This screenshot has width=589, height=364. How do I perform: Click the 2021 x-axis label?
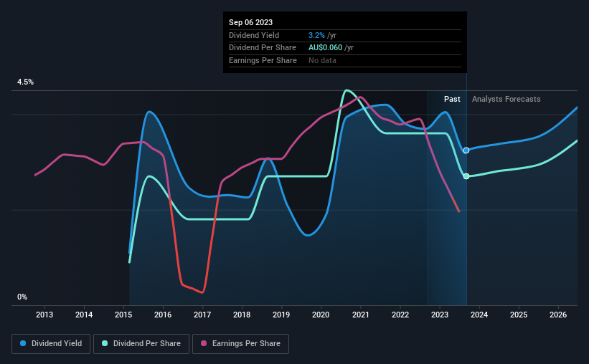click(361, 315)
